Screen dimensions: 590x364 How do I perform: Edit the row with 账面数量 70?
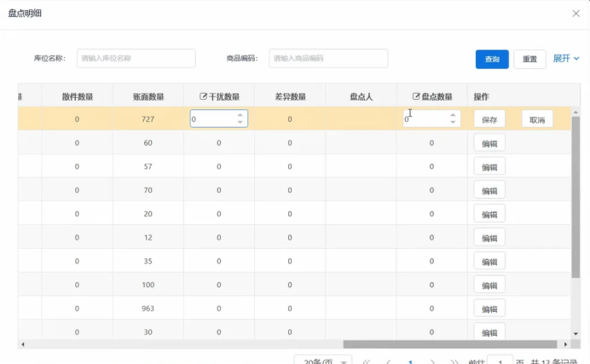click(489, 191)
